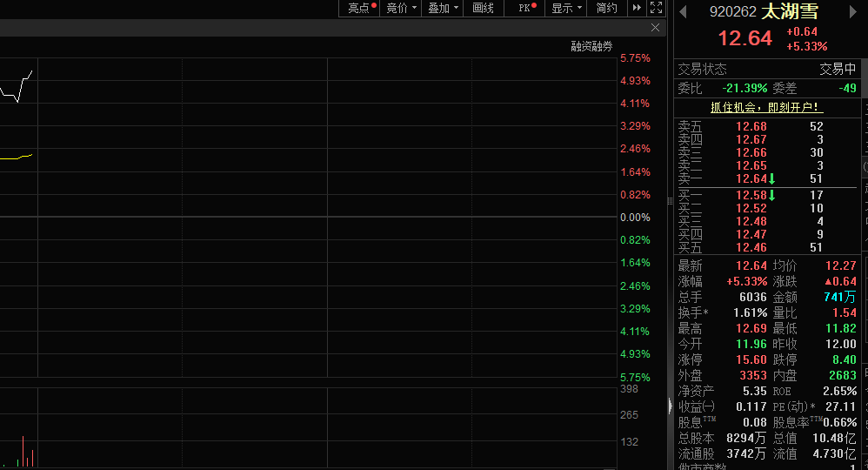Click the double-arrow more tools icon
This screenshot has width=868, height=470.
(x=637, y=8)
